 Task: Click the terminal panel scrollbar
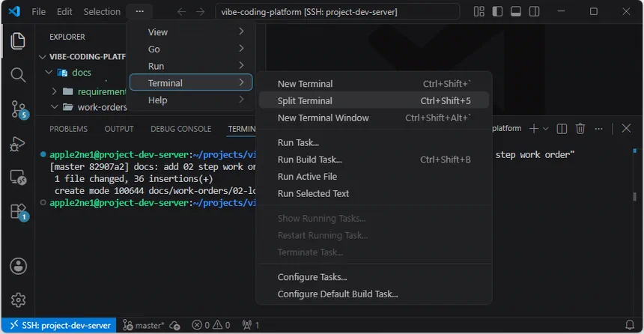(634, 197)
